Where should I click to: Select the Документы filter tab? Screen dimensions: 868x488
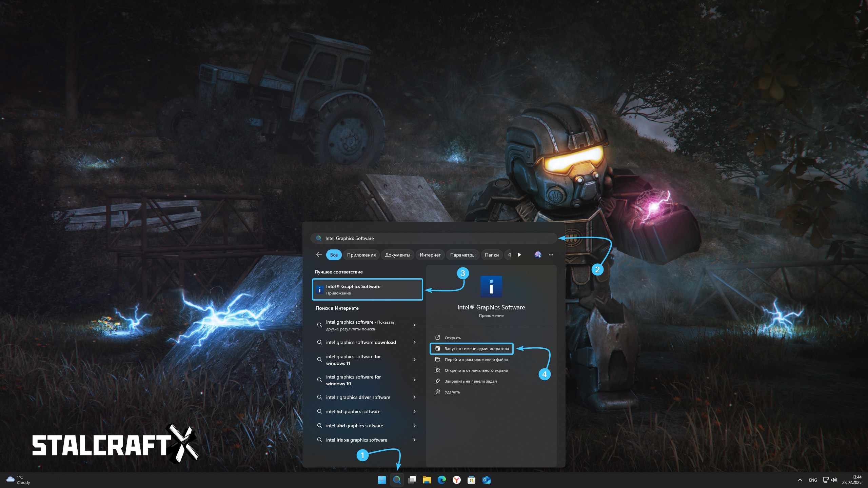397,255
